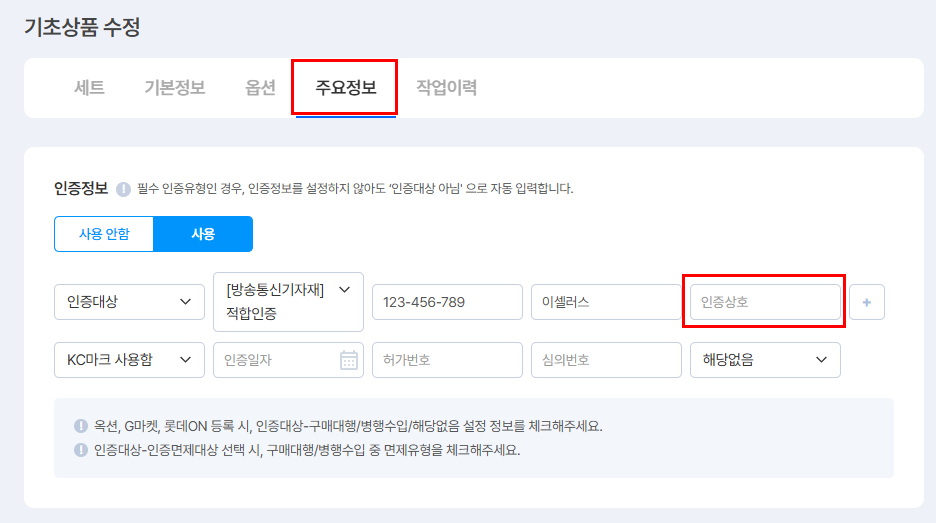
Task: Click the 이셀러스 input field
Action: point(606,302)
